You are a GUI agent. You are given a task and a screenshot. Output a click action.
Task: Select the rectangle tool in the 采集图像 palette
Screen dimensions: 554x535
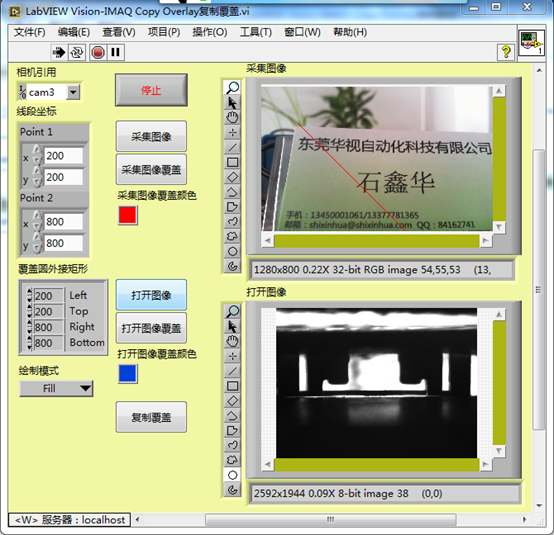tap(232, 162)
